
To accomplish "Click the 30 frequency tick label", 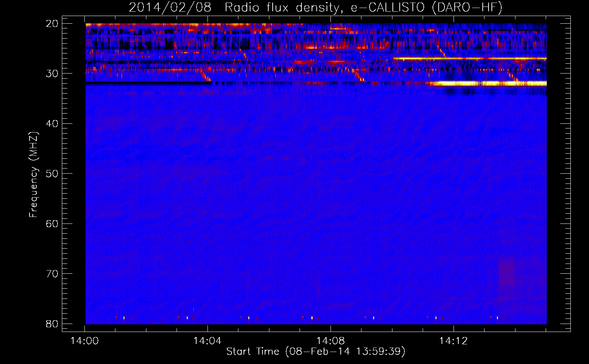I will 52,74.
